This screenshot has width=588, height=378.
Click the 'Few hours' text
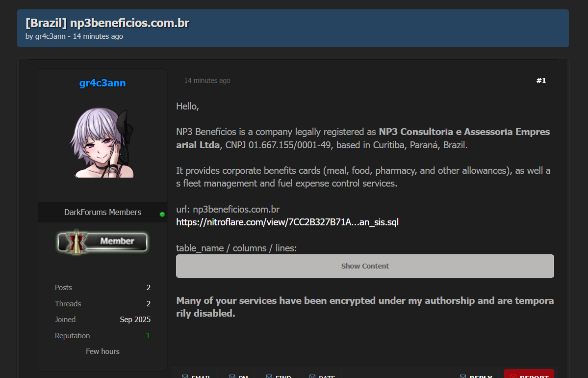[102, 351]
